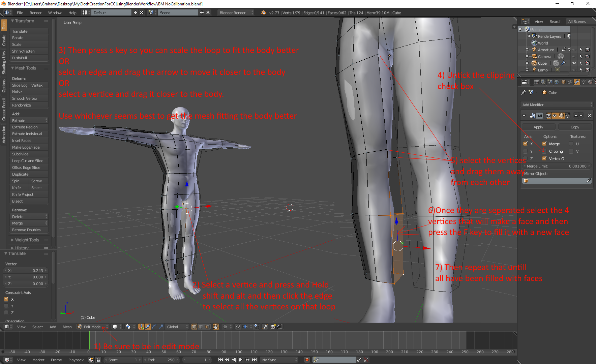Enable the Clipping option checkbox
The image size is (596, 364).
click(x=544, y=151)
